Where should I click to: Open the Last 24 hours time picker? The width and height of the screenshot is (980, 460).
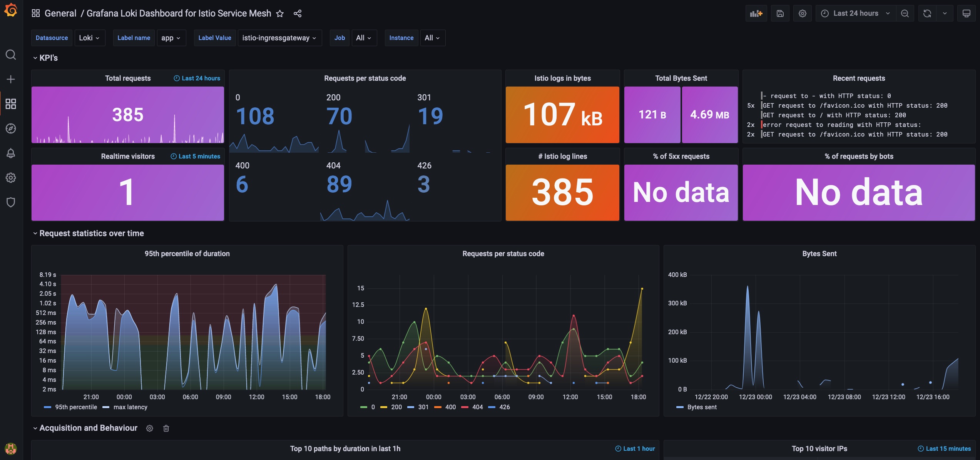855,13
